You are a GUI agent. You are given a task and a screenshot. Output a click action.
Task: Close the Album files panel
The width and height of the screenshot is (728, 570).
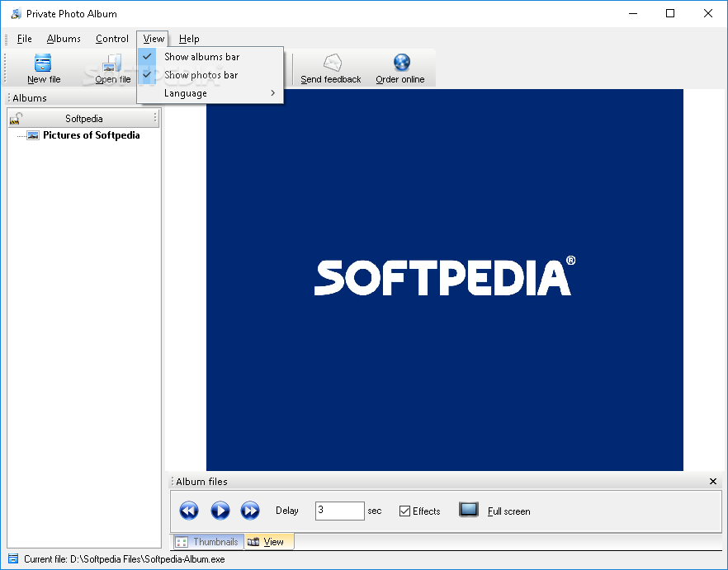(x=713, y=482)
